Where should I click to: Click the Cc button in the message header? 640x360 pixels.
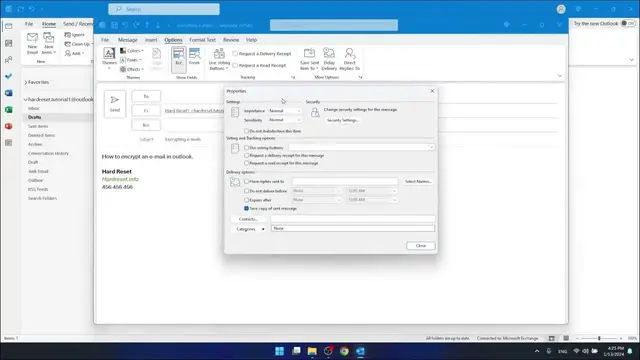click(146, 111)
